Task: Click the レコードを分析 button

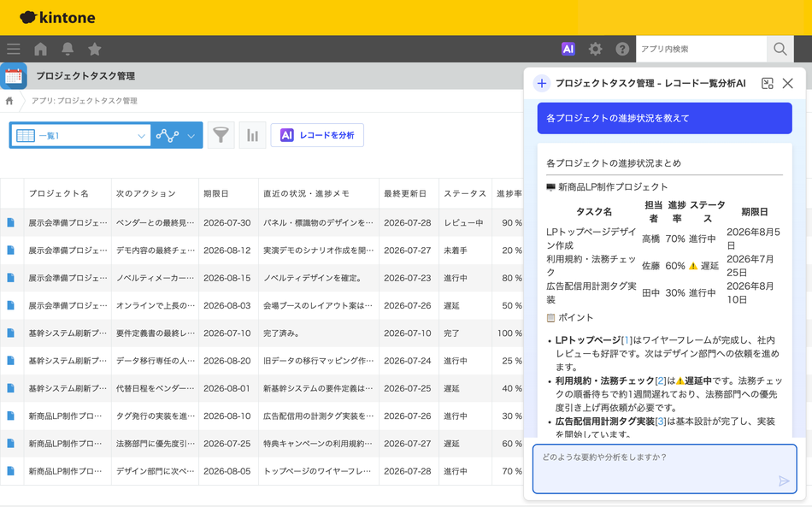Action: [x=317, y=135]
